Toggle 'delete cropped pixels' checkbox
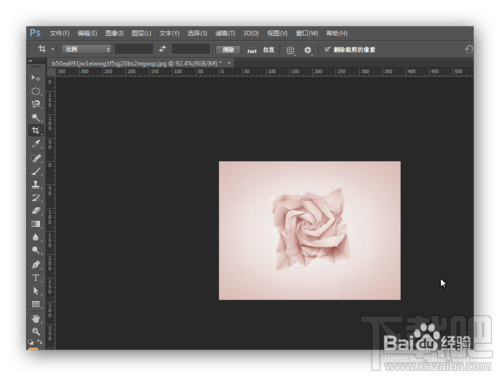This screenshot has width=500, height=376. 327,49
